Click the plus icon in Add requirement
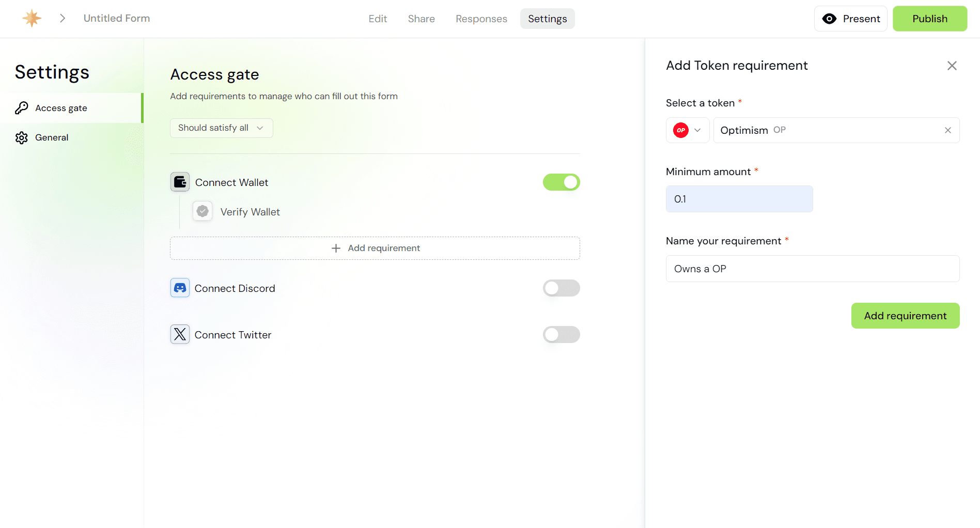Image resolution: width=980 pixels, height=528 pixels. coord(336,249)
